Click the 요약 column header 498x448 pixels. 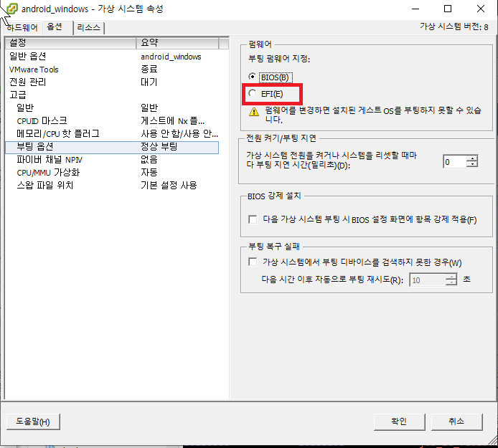coord(177,42)
